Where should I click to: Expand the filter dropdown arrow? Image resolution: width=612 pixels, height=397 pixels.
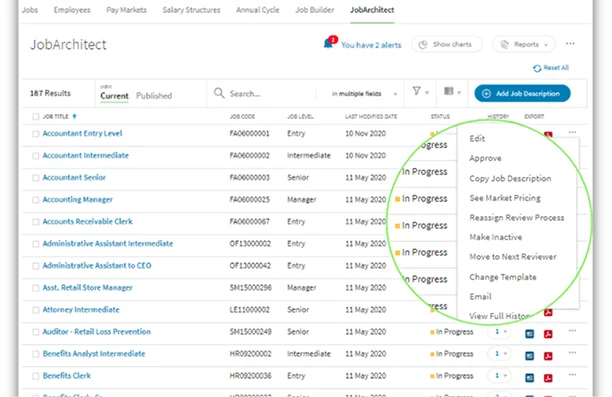pyautogui.click(x=427, y=93)
